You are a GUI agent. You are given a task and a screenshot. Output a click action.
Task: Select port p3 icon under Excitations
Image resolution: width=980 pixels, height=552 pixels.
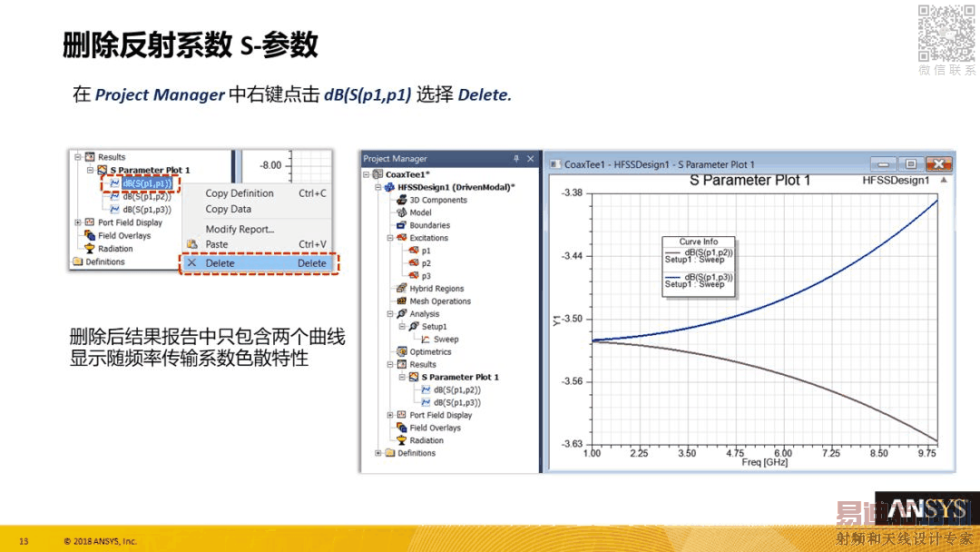click(414, 276)
